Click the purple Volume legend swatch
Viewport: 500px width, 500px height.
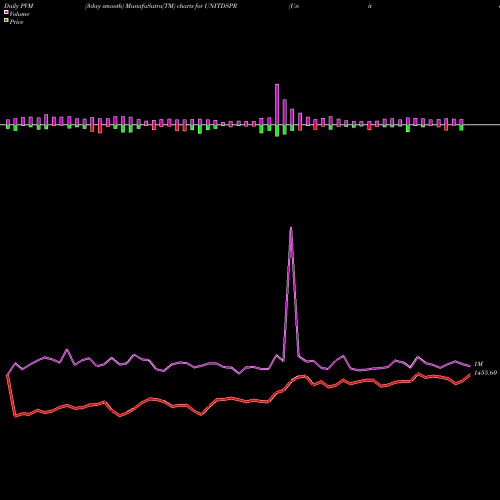pyautogui.click(x=6, y=12)
